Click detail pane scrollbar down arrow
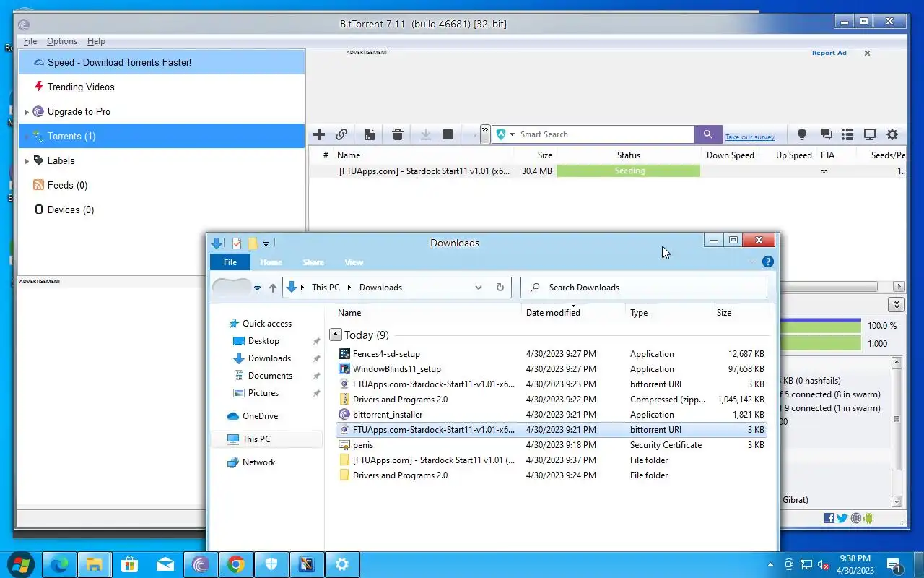Image resolution: width=924 pixels, height=578 pixels. pyautogui.click(x=897, y=501)
